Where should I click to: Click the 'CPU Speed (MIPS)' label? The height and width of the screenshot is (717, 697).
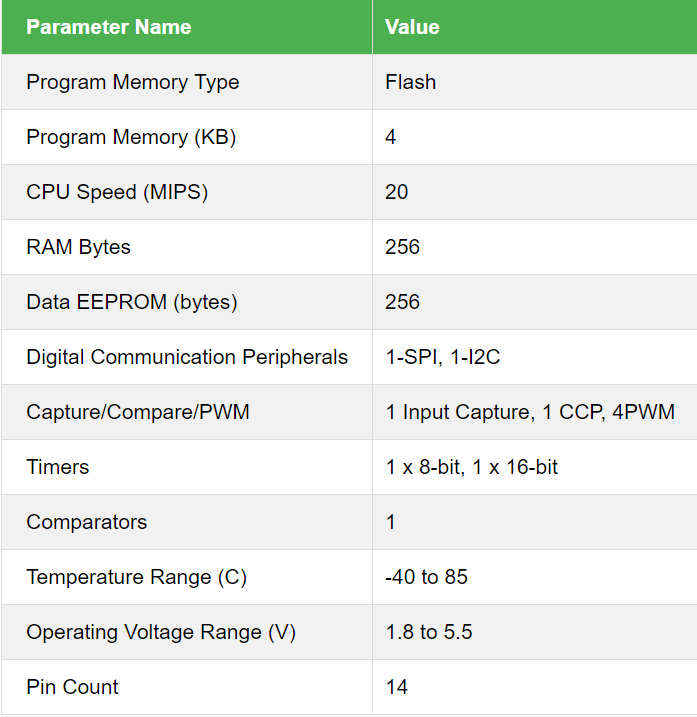click(x=117, y=192)
